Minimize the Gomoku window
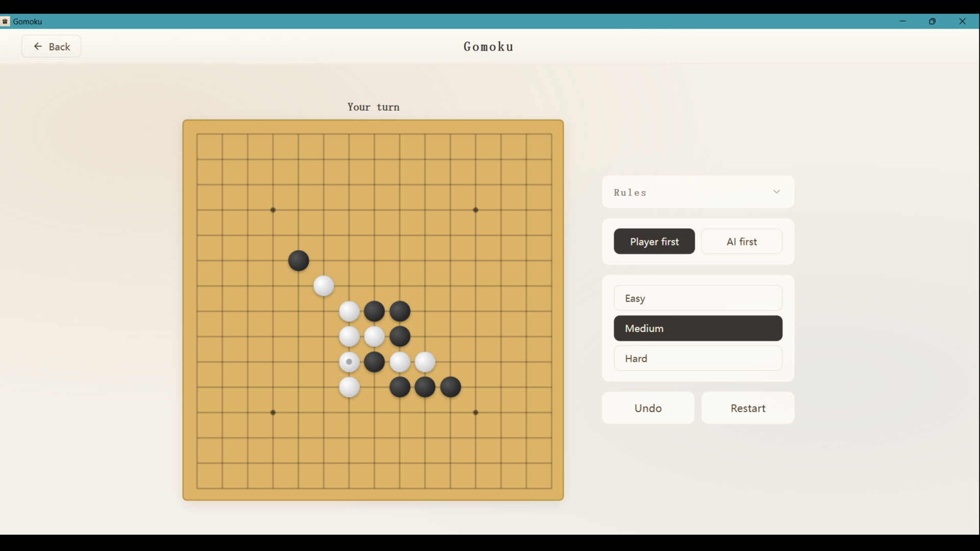Viewport: 980px width, 551px height. coord(902,21)
